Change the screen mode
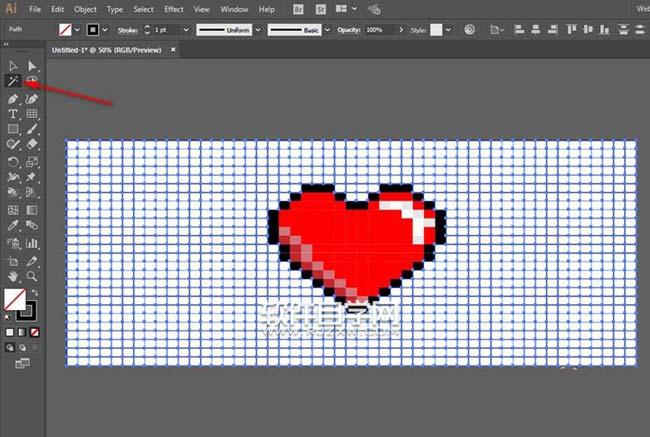 coord(22,363)
